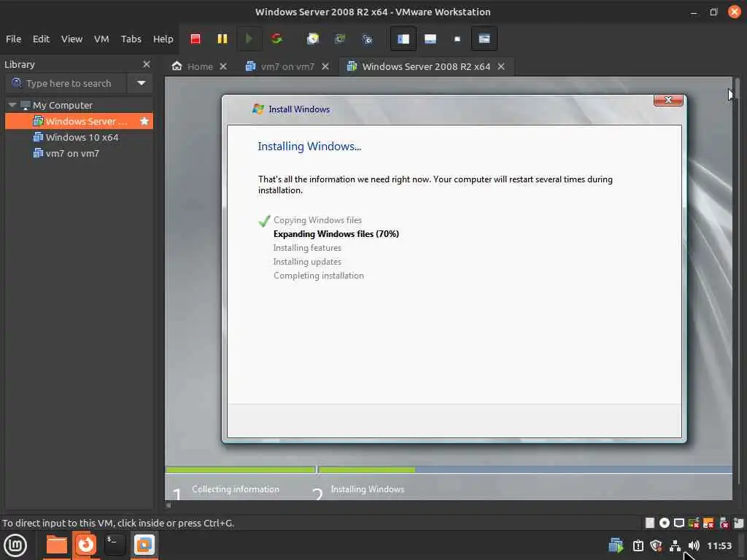The width and height of the screenshot is (747, 560).
Task: Click the green Power On play icon
Action: [x=249, y=39]
